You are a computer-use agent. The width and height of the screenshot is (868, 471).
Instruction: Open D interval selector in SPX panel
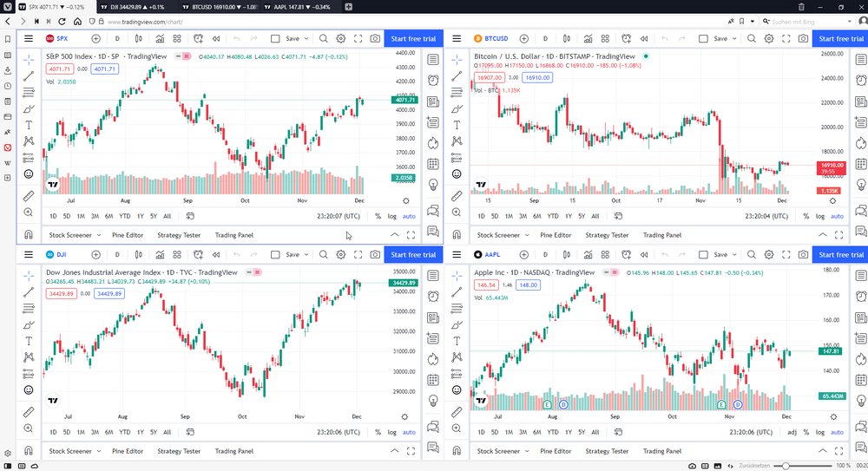tap(117, 39)
